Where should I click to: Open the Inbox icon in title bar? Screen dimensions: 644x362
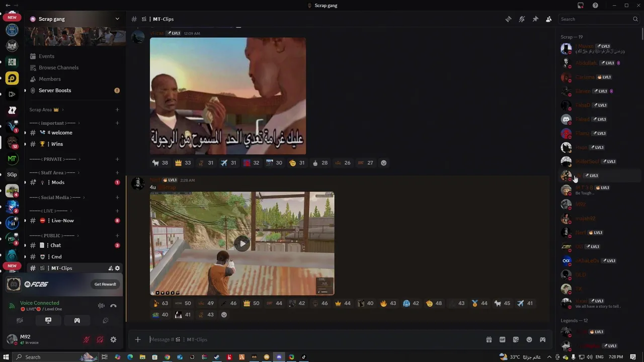click(581, 6)
